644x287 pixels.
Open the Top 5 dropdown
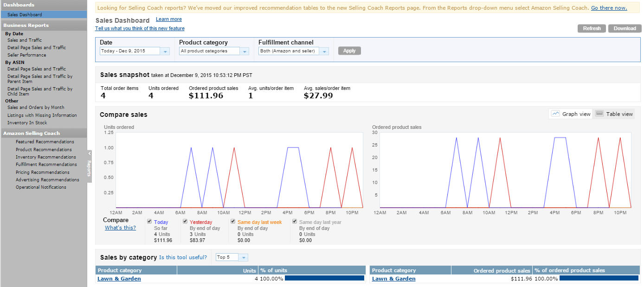232,257
